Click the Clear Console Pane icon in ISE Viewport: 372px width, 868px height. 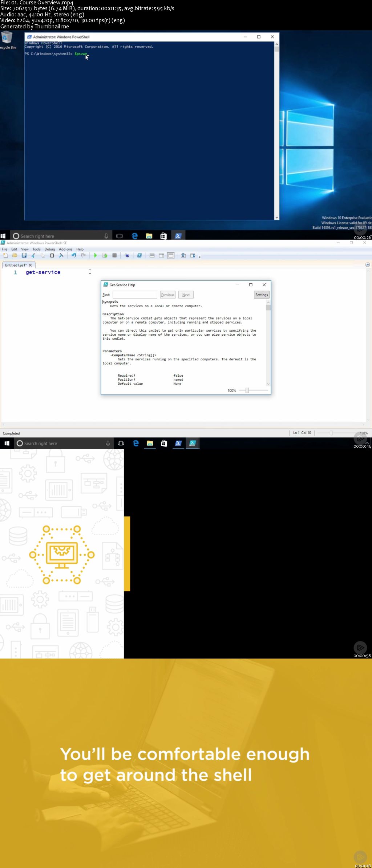click(61, 256)
